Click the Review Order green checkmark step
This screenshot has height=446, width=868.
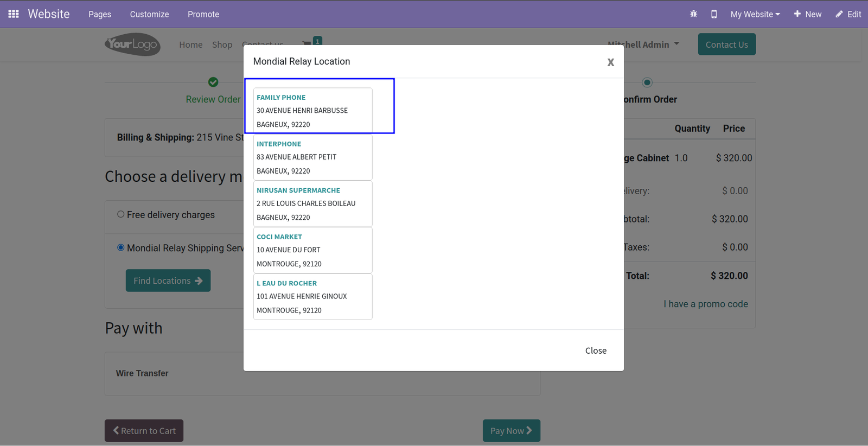213,82
